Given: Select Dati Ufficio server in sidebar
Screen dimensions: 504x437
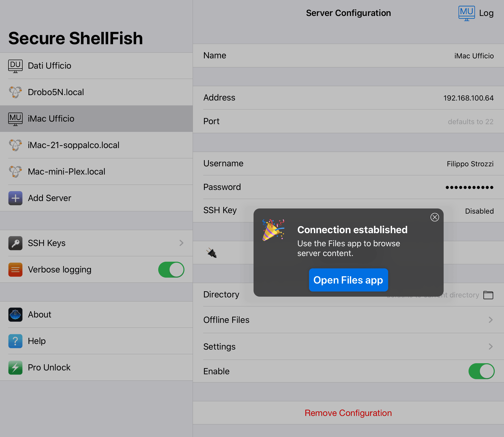Looking at the screenshot, I should tap(96, 66).
